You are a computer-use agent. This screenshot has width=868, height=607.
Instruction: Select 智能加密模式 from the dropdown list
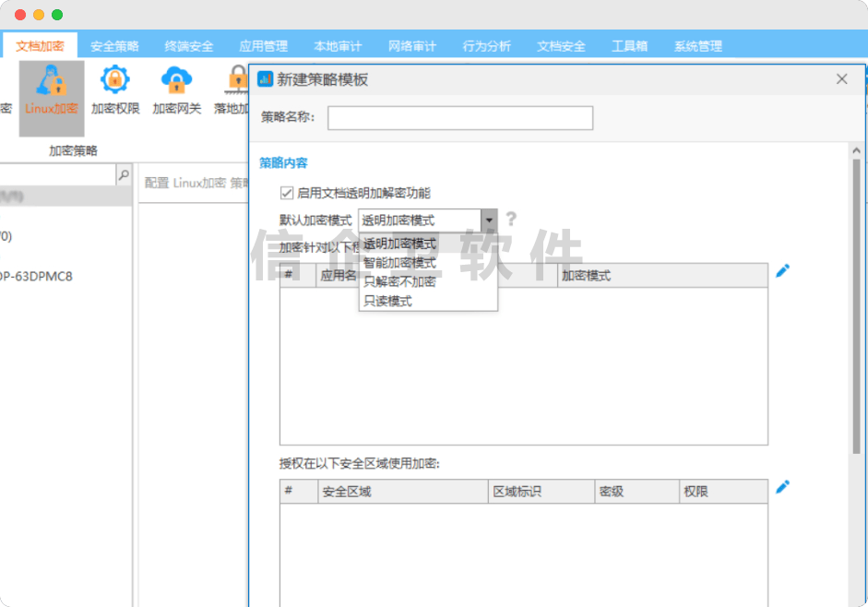coord(400,262)
